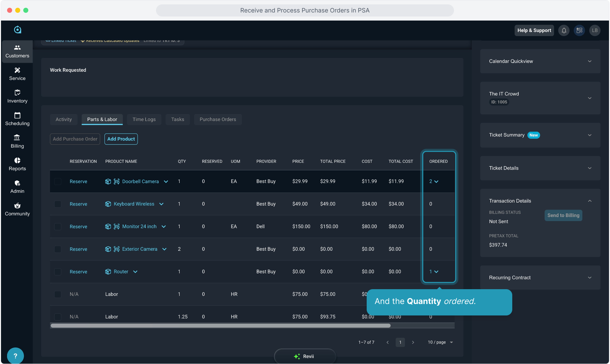Open the Scheduling calendar icon

point(17,116)
